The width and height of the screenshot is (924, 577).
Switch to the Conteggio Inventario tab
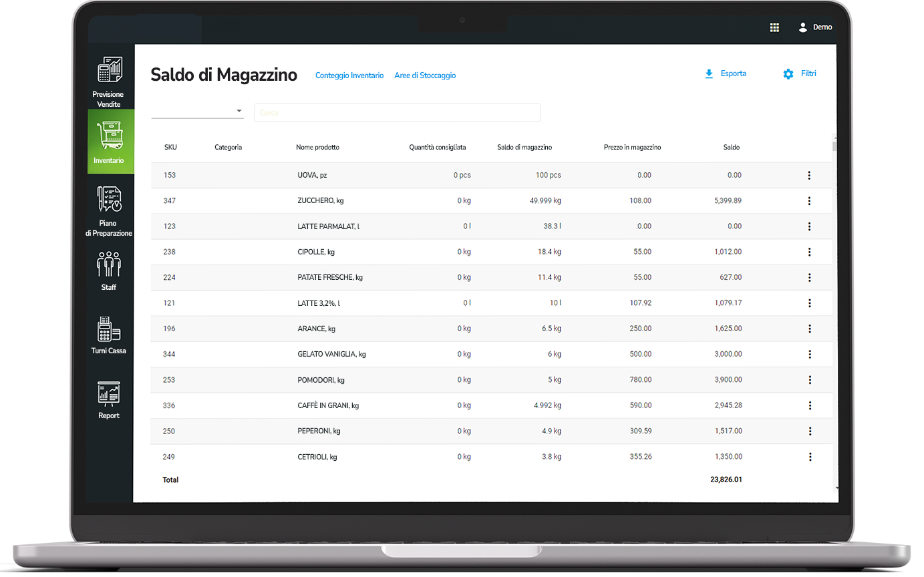pyautogui.click(x=349, y=75)
